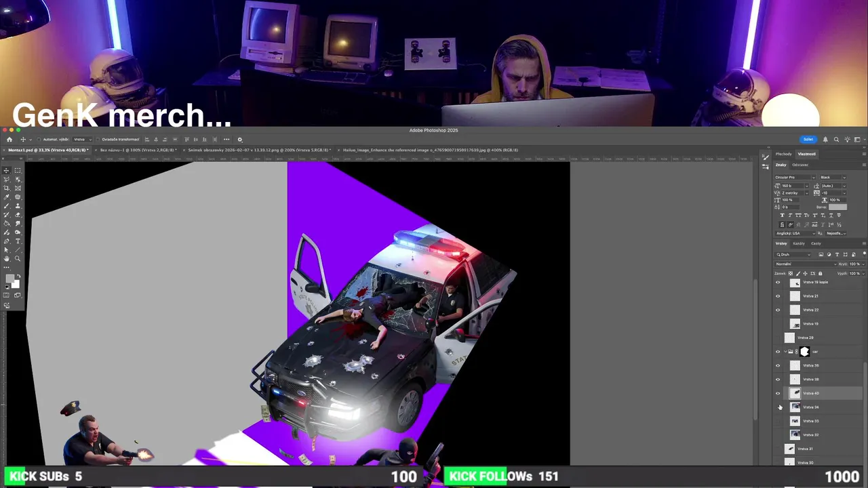Select the Paint Bucket tool
This screenshot has height=488, width=868.
(x=6, y=224)
